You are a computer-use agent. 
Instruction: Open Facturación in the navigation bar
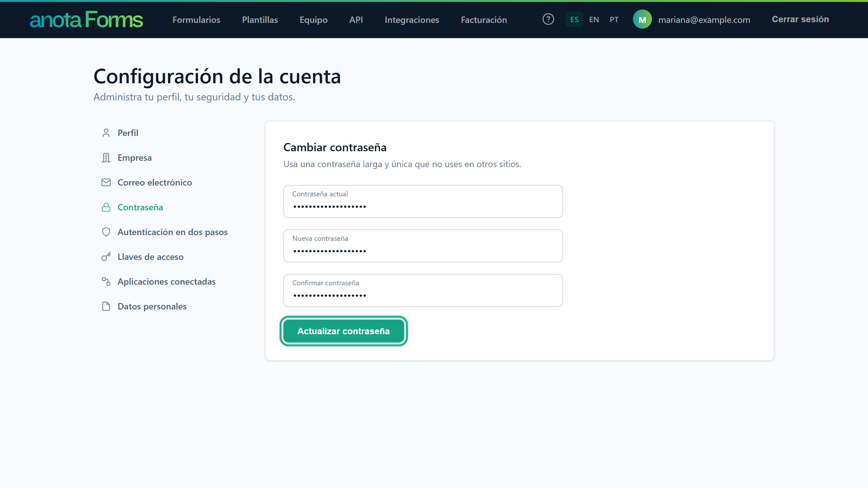(x=484, y=20)
